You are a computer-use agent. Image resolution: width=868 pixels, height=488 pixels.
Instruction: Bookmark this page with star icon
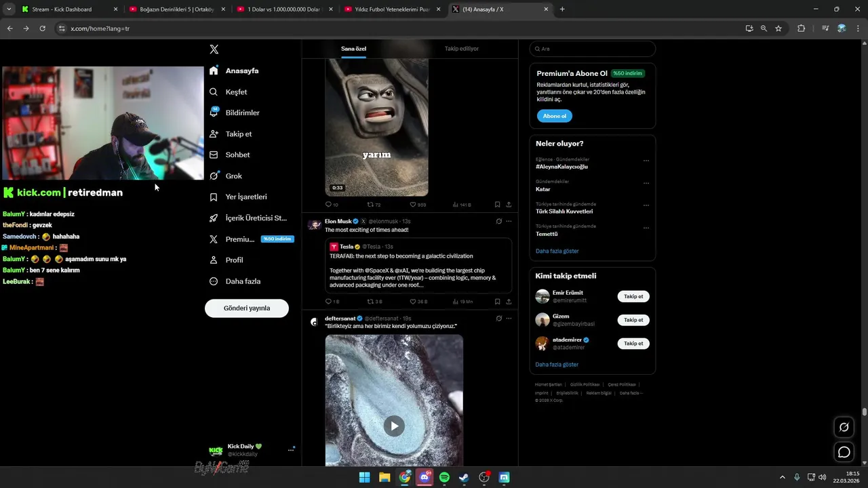pyautogui.click(x=778, y=28)
